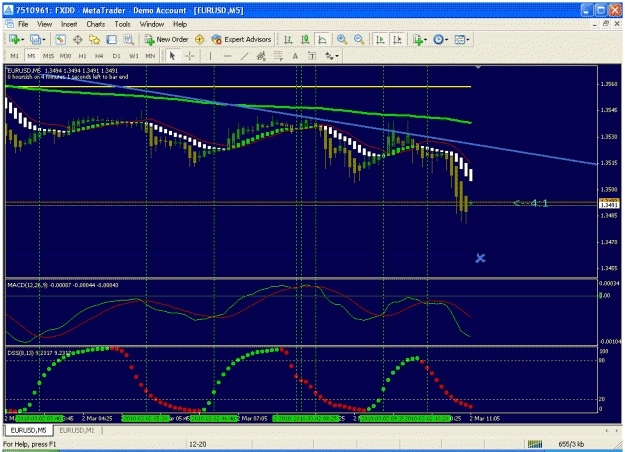The image size is (625, 452).
Task: Select the H4 timeframe
Action: point(99,56)
